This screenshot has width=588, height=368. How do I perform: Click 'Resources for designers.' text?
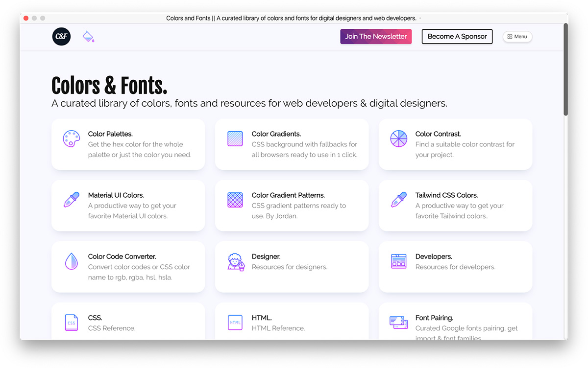(x=290, y=267)
